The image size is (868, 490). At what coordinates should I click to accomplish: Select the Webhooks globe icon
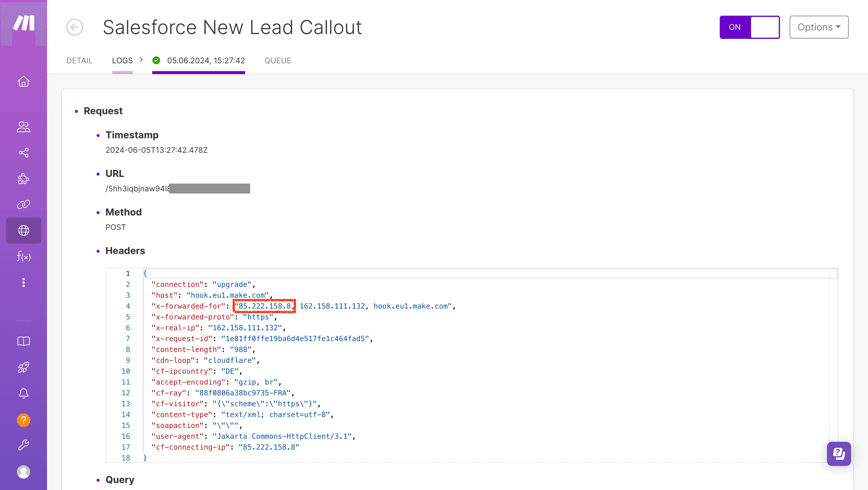[x=23, y=231]
